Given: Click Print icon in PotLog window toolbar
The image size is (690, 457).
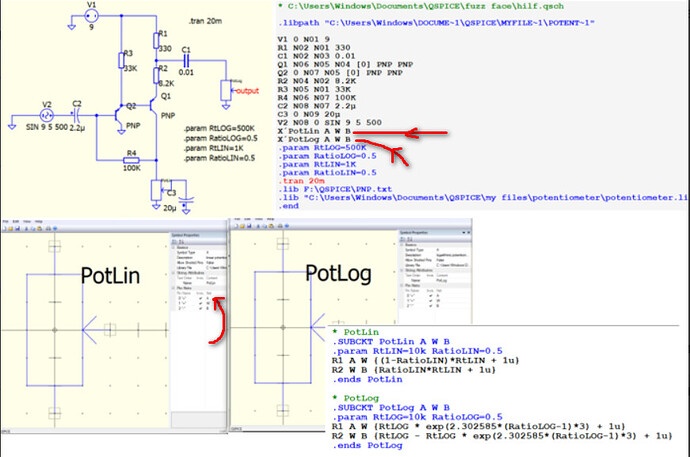Looking at the screenshot, I should [280, 226].
